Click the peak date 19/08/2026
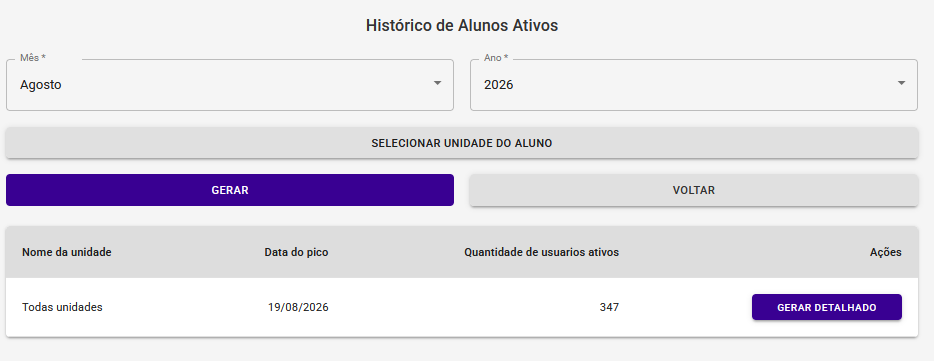934x361 pixels. [298, 307]
